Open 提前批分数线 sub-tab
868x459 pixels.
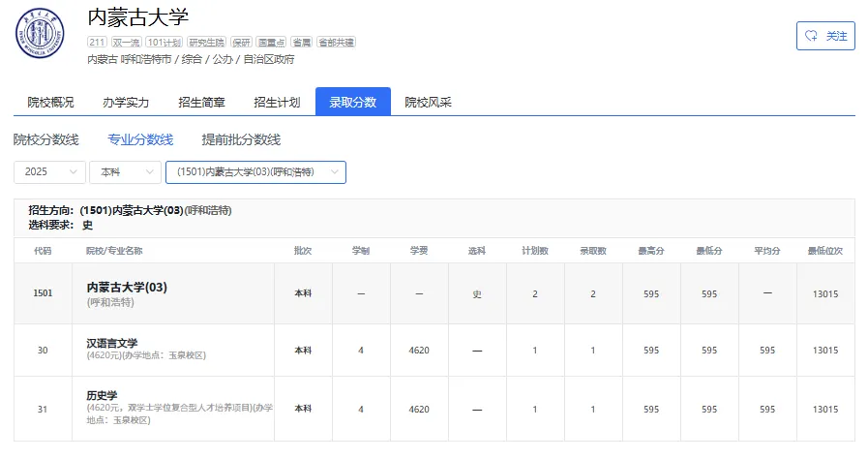pos(241,139)
